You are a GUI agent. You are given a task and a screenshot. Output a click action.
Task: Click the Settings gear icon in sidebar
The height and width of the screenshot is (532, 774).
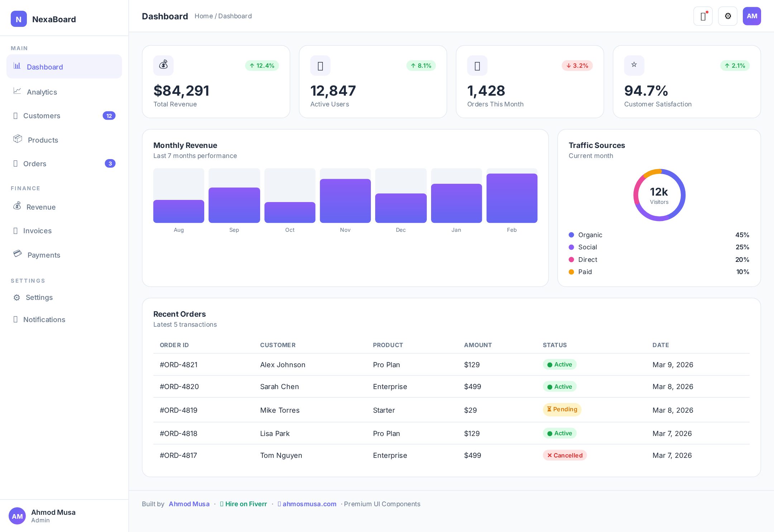click(16, 297)
